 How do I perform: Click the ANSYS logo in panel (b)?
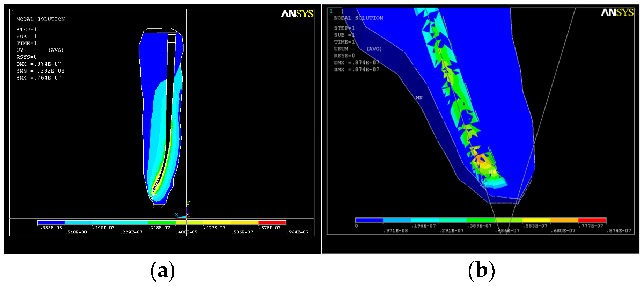coord(617,12)
